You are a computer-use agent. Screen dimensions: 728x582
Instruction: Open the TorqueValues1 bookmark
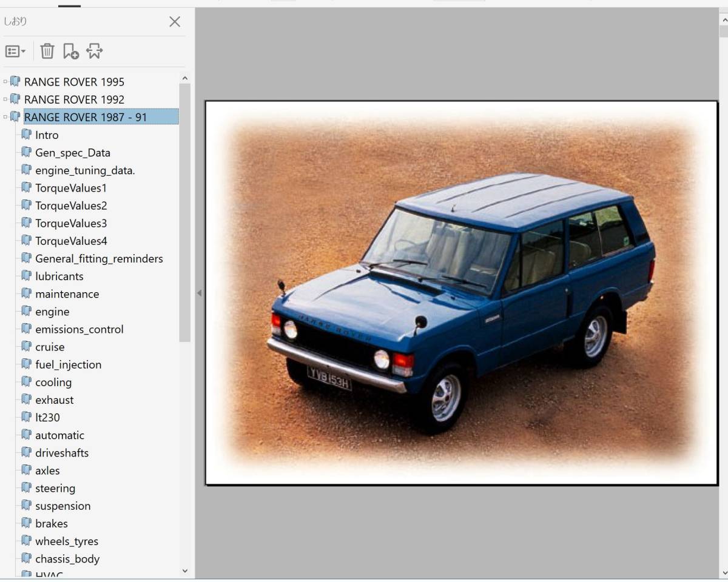tap(71, 188)
